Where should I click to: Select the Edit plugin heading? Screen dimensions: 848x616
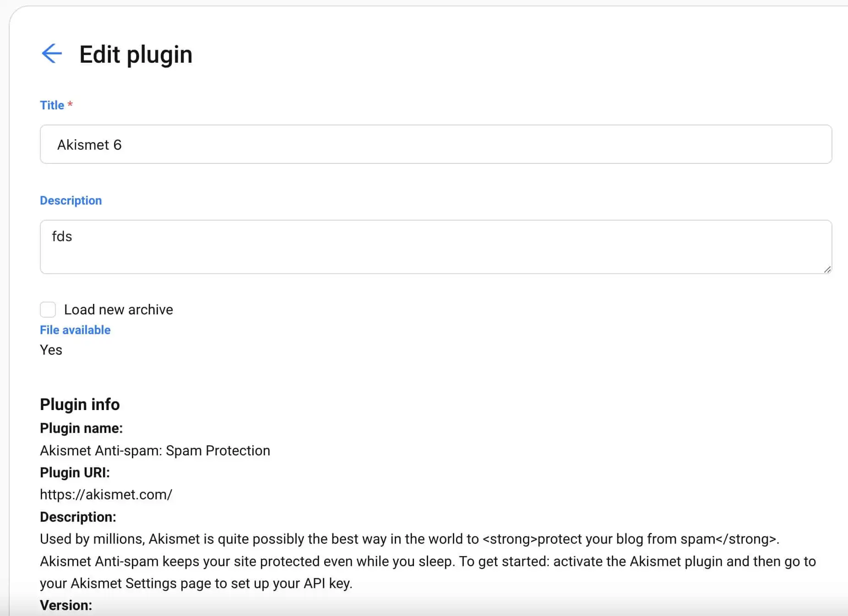(x=136, y=54)
